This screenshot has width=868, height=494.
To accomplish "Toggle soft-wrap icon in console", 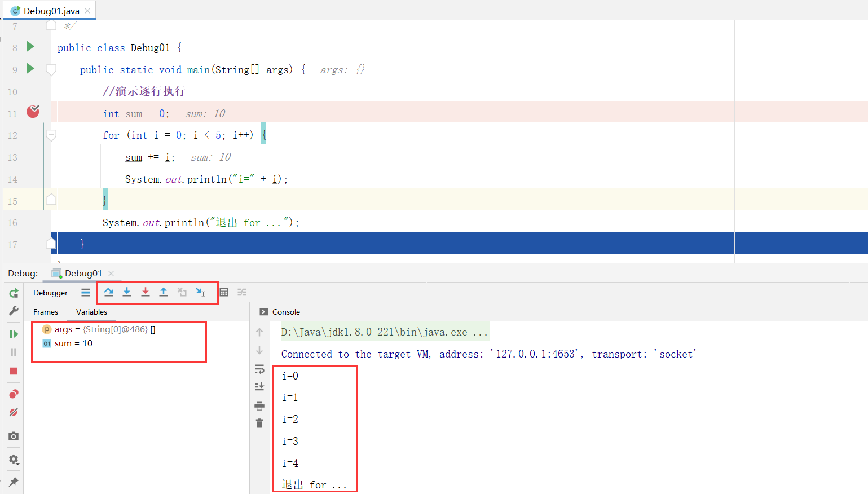I will point(259,369).
